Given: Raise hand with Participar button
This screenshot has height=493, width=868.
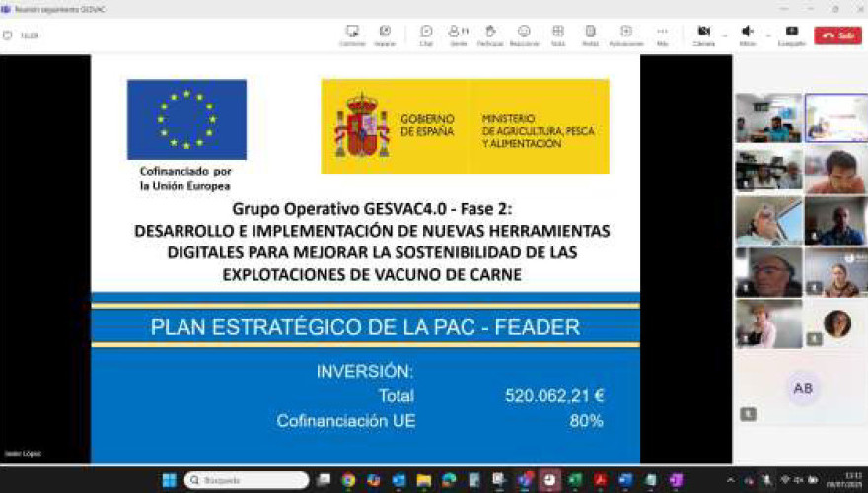Looking at the screenshot, I should pos(490,35).
